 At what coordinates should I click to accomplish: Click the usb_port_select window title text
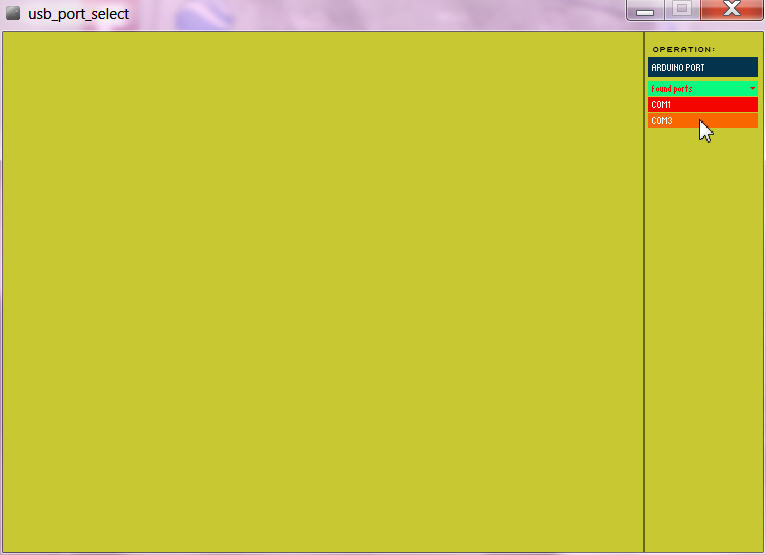[78, 14]
